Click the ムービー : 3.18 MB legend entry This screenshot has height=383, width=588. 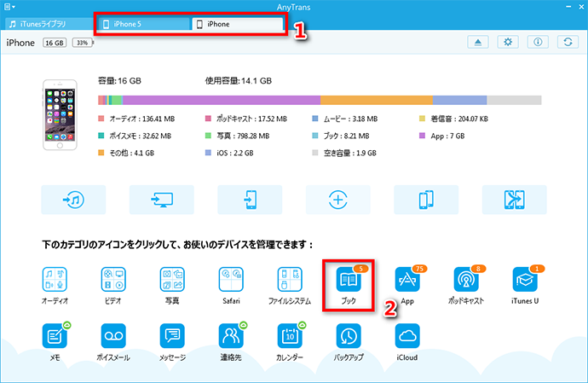[x=345, y=119]
